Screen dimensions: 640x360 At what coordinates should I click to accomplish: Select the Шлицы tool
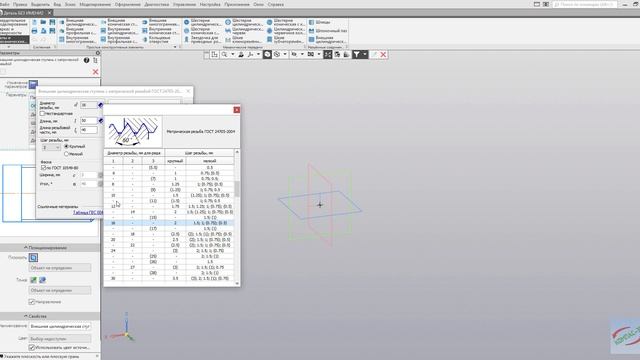pyautogui.click(x=319, y=22)
